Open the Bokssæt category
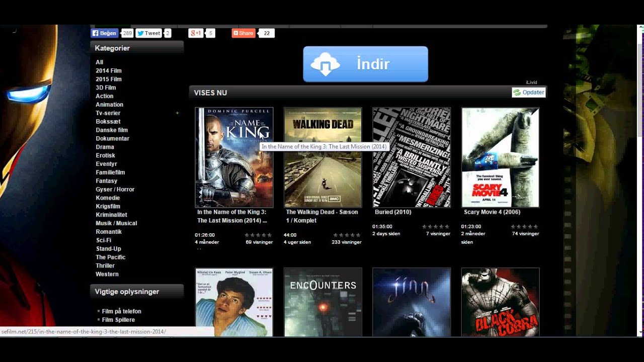This screenshot has height=362, width=644. click(108, 122)
